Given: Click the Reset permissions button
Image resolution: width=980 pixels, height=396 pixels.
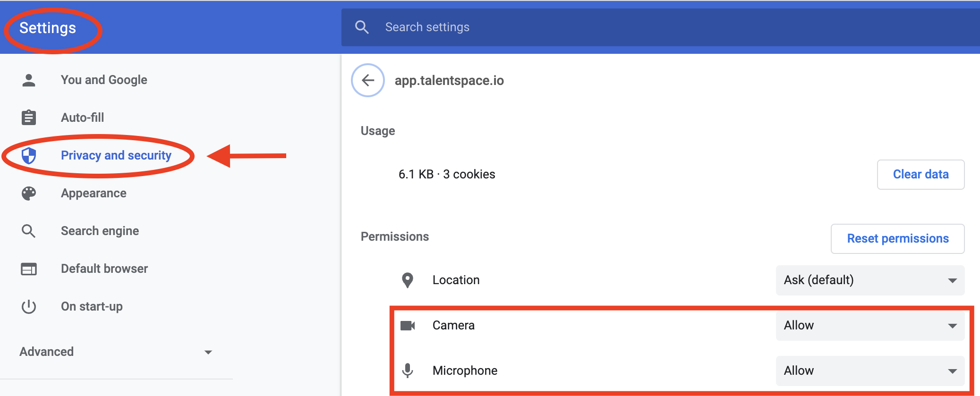Looking at the screenshot, I should point(897,239).
